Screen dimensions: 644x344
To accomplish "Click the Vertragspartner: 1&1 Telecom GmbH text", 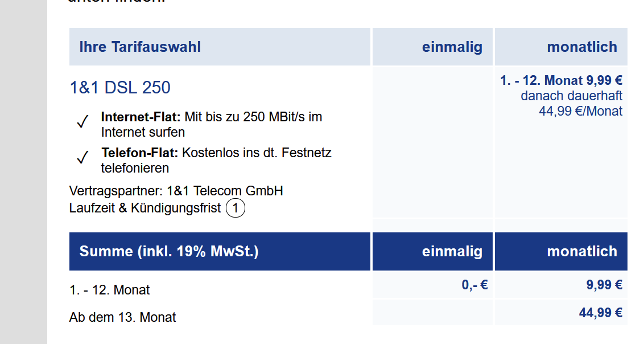I will point(176,191).
